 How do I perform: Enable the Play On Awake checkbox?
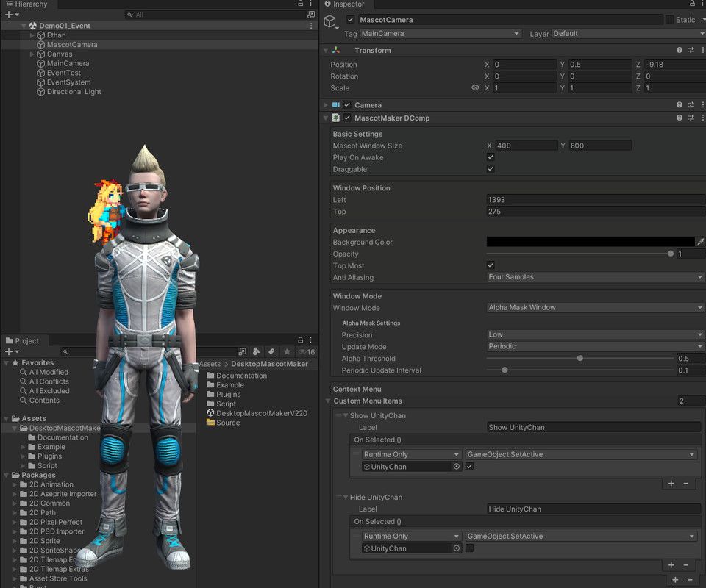(490, 157)
